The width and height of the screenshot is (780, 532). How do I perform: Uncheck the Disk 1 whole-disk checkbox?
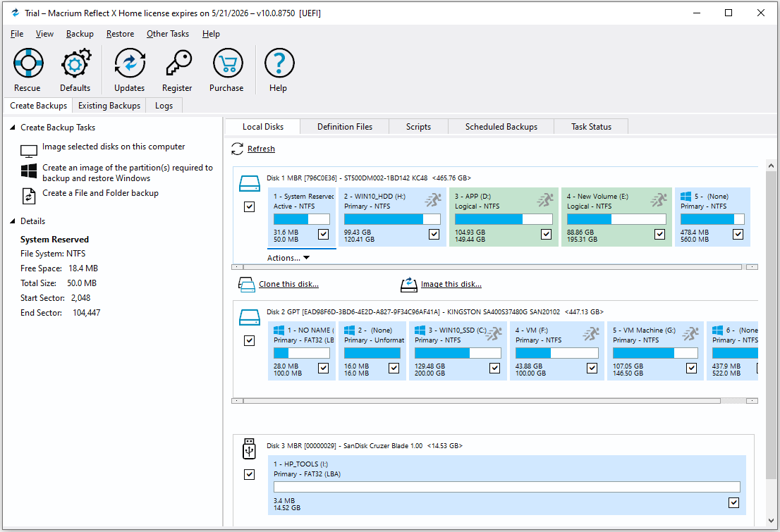tap(249, 207)
